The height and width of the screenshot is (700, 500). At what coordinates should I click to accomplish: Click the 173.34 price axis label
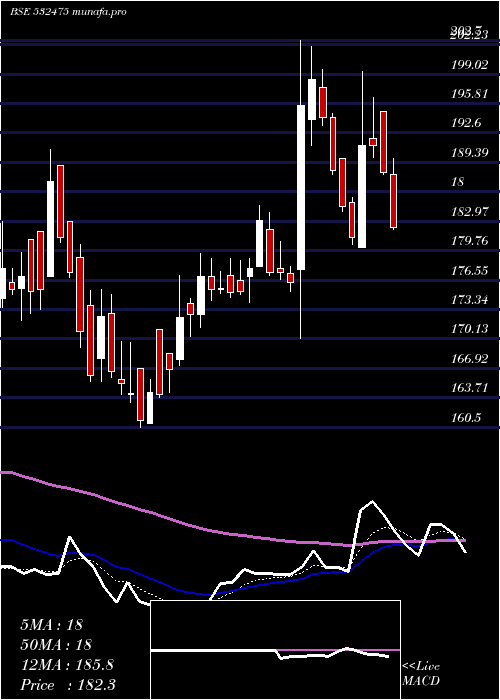pos(470,300)
